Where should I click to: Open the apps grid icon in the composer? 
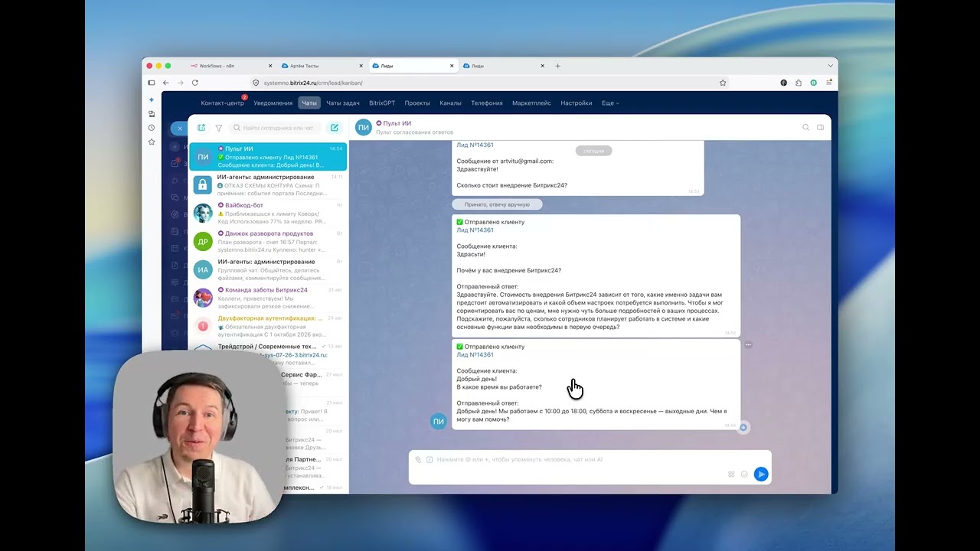(731, 474)
